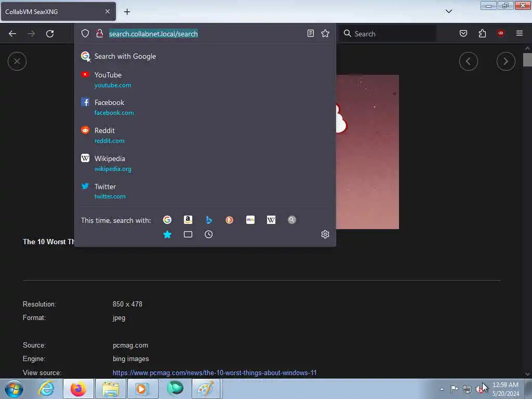Click the pink image preview thumbnail

(x=367, y=152)
